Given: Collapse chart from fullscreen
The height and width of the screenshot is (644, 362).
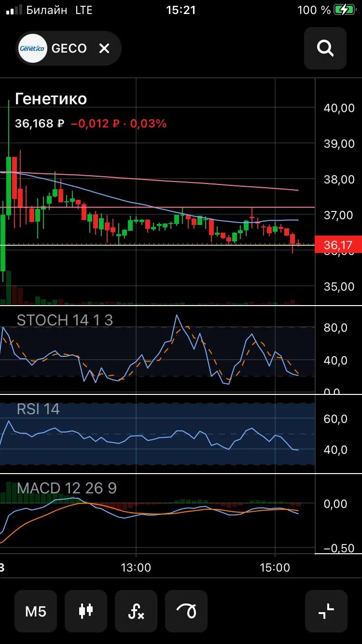Looking at the screenshot, I should click(x=326, y=611).
